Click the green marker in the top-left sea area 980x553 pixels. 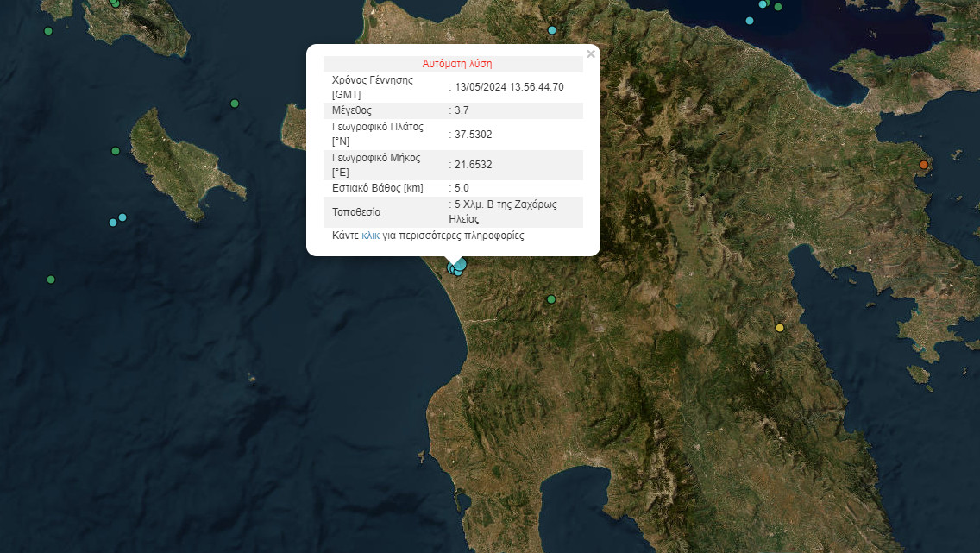coord(48,31)
